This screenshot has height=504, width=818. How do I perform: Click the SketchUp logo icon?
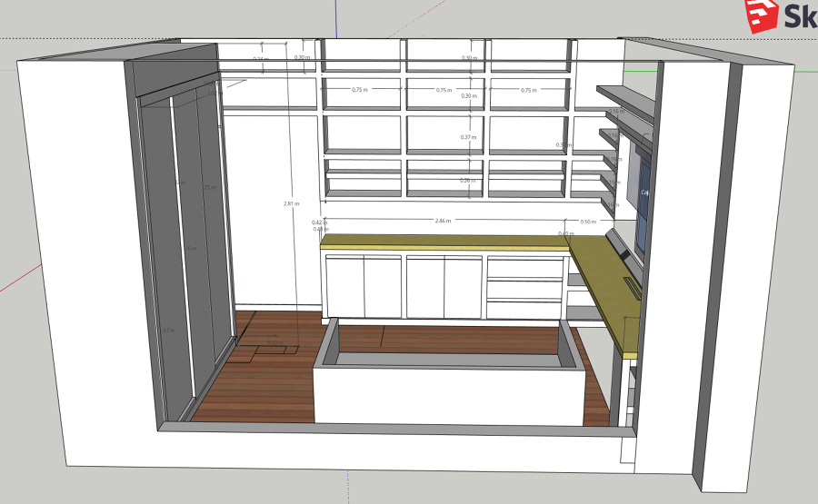coord(761,15)
